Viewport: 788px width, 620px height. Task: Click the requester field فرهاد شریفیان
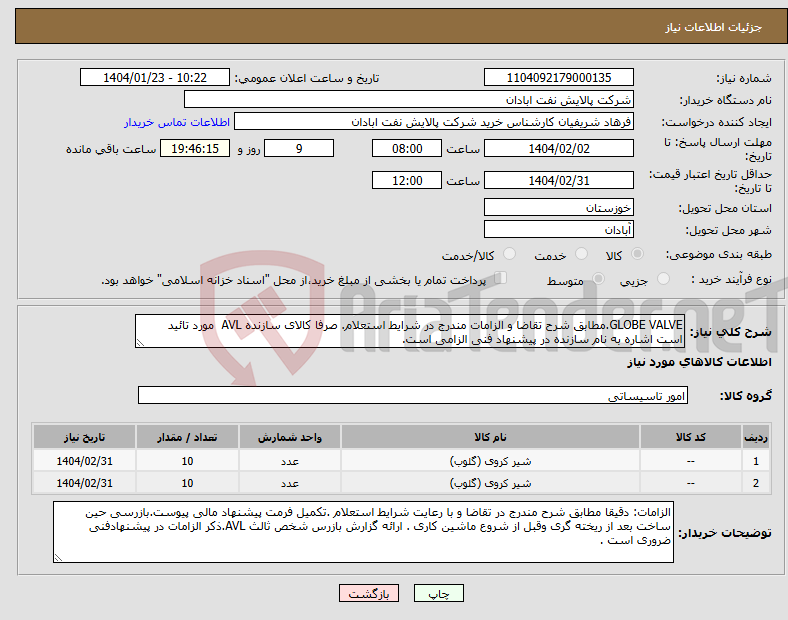tap(434, 122)
